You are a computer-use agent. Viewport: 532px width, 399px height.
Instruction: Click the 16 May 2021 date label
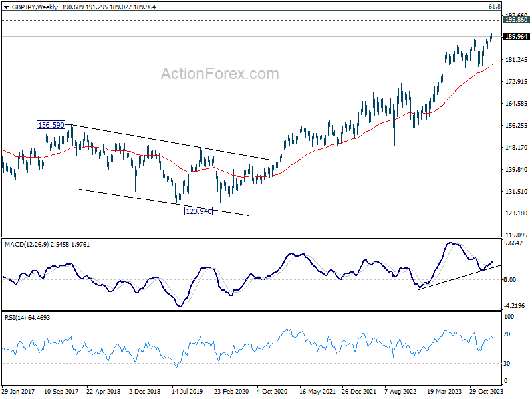[317, 392]
